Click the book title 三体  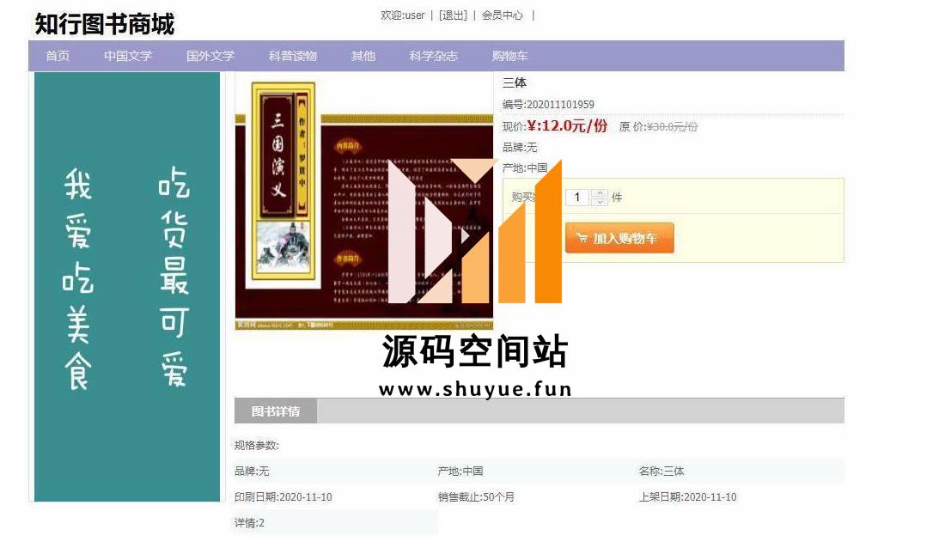(x=515, y=82)
